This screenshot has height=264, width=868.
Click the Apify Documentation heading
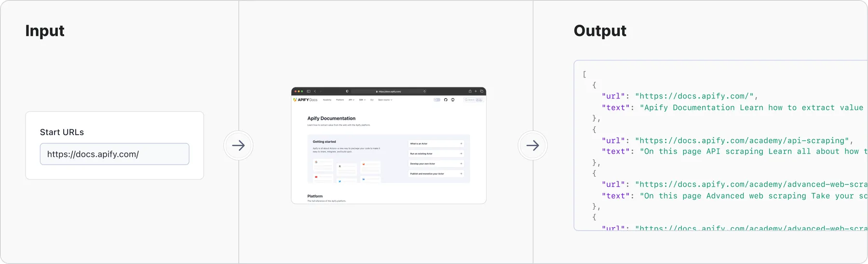[x=331, y=118]
